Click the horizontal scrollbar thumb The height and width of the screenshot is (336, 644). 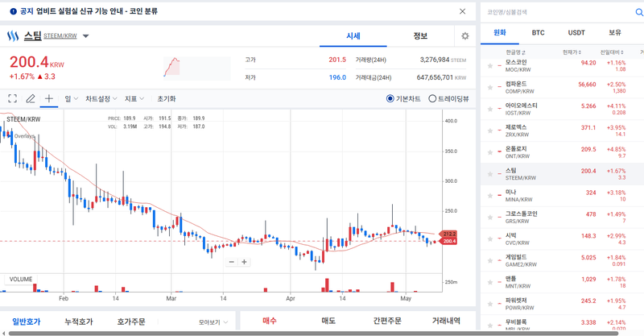coord(313,333)
